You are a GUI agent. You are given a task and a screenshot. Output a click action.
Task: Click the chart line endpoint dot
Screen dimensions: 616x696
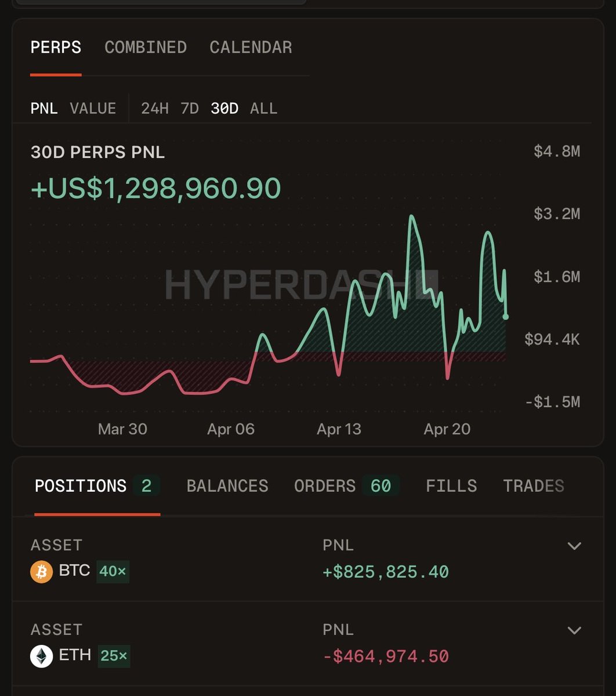506,317
